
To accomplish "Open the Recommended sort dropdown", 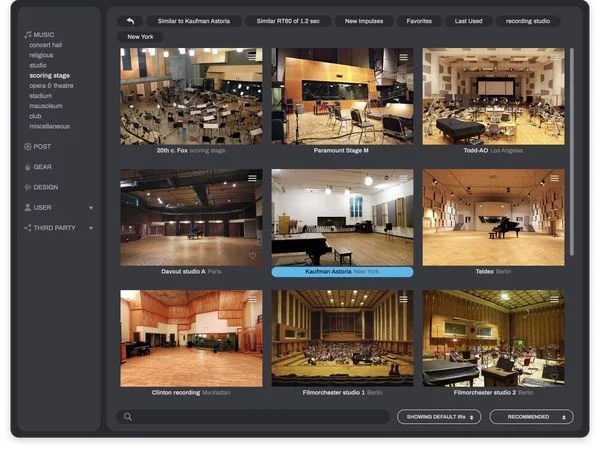I will pos(531,417).
